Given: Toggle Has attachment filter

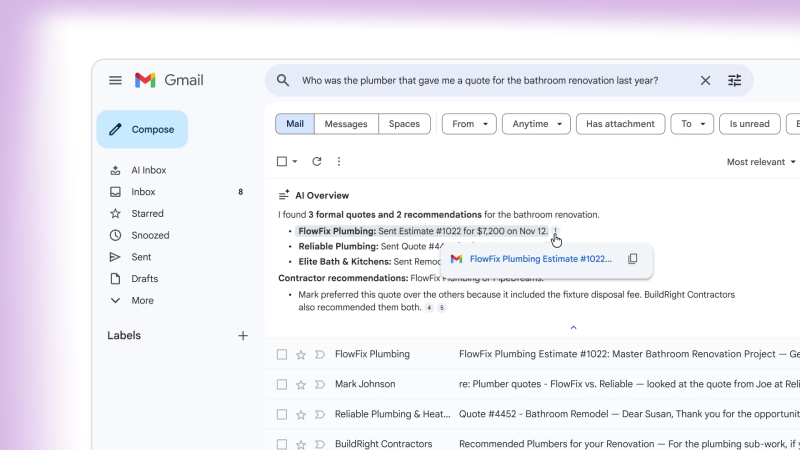Looking at the screenshot, I should tap(620, 124).
